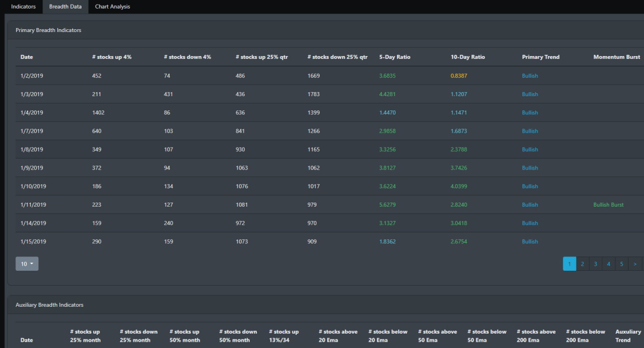Click the Primary Breadth Indicators panel title
This screenshot has height=348, width=644.
pyautogui.click(x=49, y=30)
